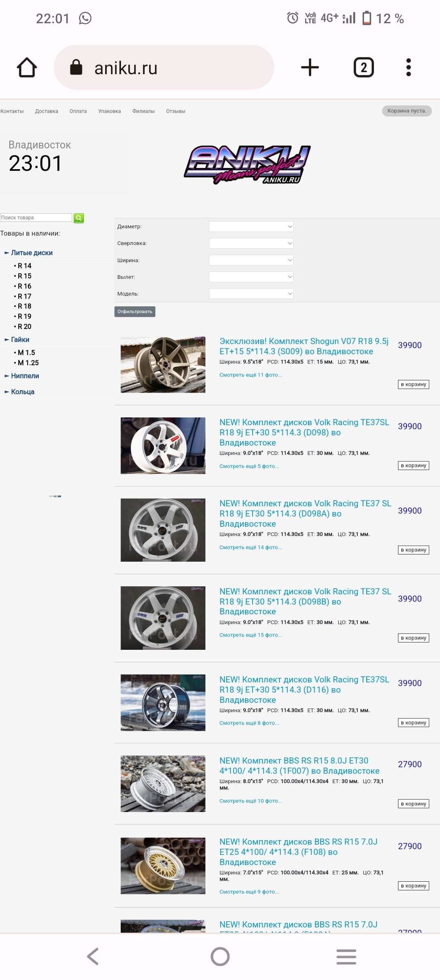Click the green search magnifier button
This screenshot has height=980, width=440.
coord(79,218)
